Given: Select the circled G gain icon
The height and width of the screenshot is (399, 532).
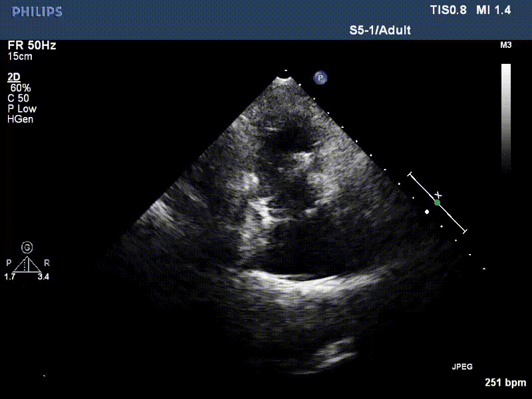Looking at the screenshot, I should 27,247.
